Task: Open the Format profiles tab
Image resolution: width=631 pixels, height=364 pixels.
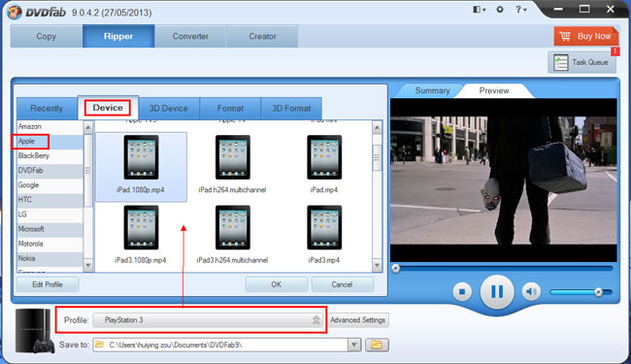Action: [x=230, y=109]
